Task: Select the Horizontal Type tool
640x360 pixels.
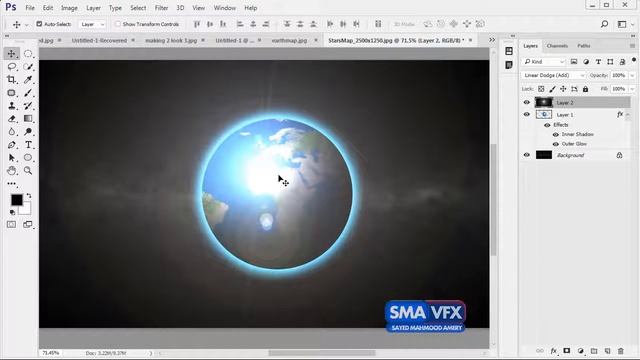Action: [28, 144]
